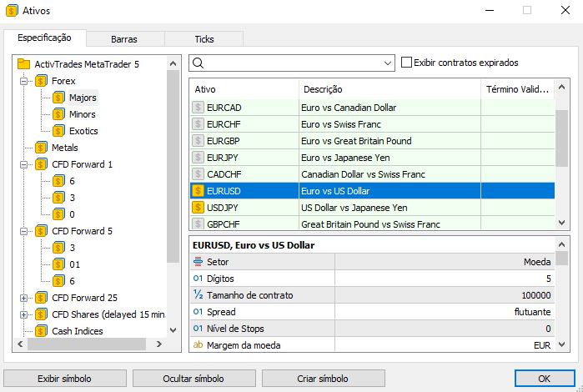Click the 'Canadian Dollar vs Swiss Franc' cell
583x392 pixels.
(x=390, y=174)
